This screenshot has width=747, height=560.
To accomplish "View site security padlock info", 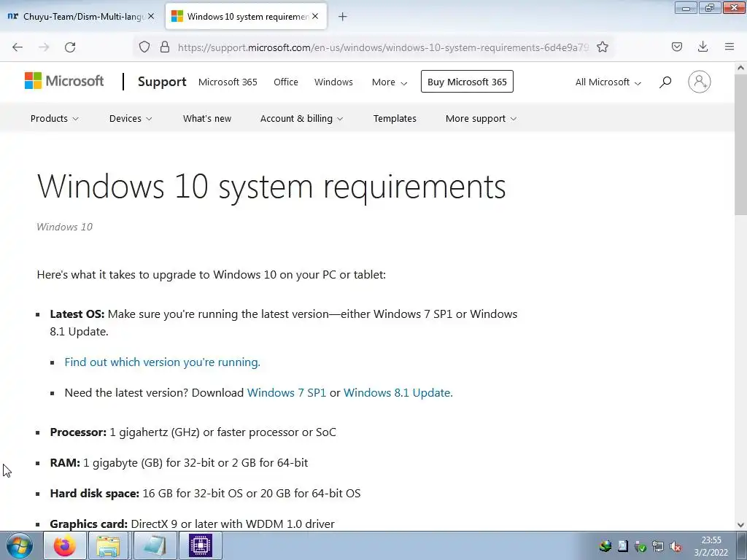I will pyautogui.click(x=165, y=47).
